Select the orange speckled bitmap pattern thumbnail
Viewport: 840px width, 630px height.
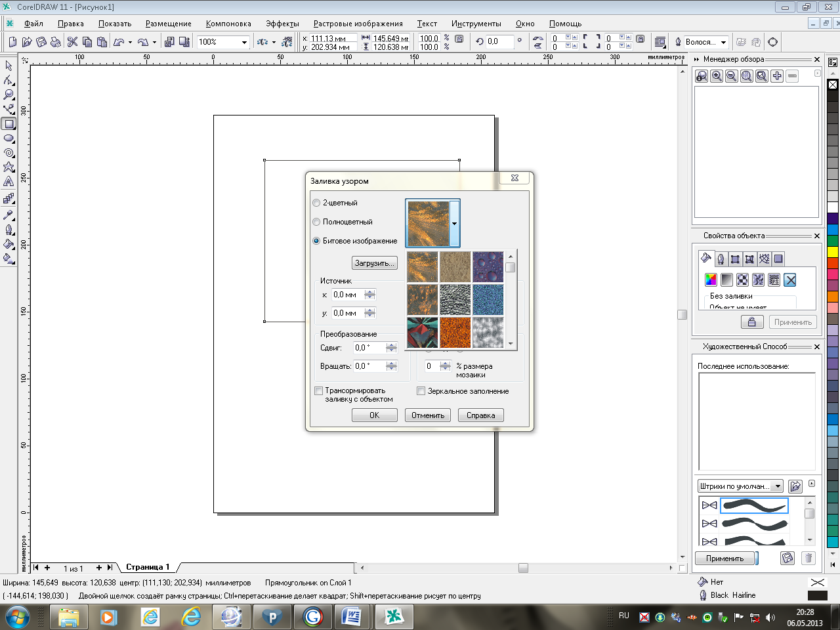[455, 333]
